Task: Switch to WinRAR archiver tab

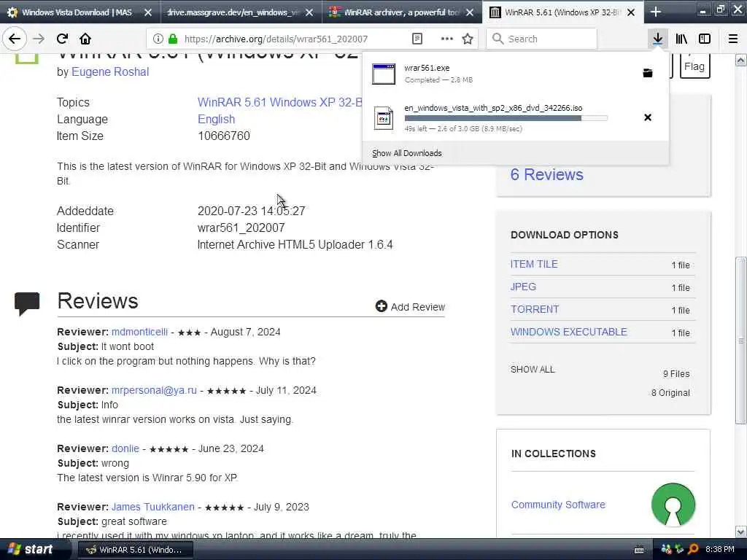Action: pyautogui.click(x=403, y=12)
